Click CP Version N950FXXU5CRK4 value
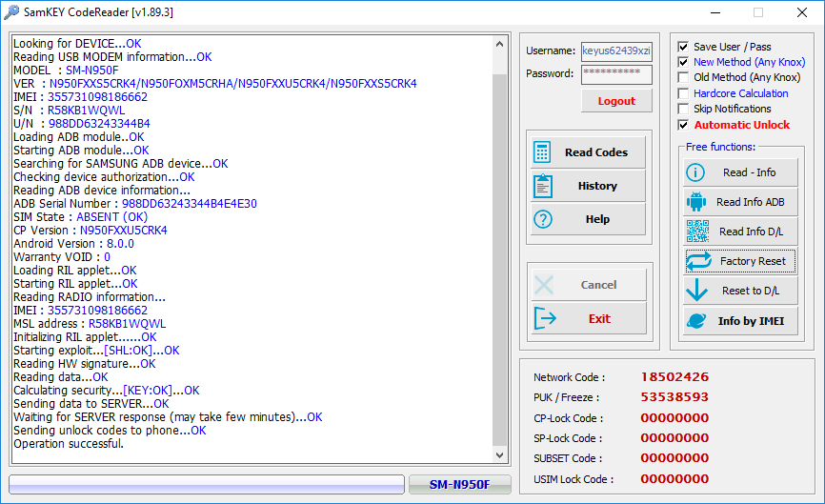Image resolution: width=825 pixels, height=504 pixels. pyautogui.click(x=124, y=231)
